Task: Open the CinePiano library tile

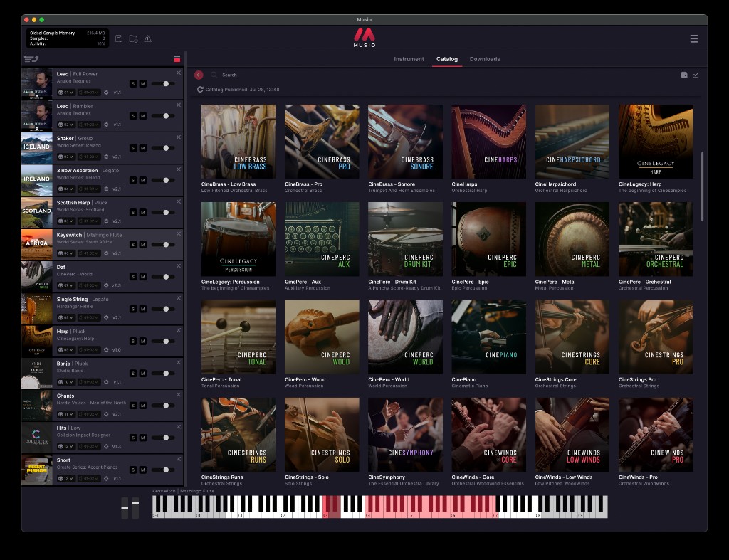Action: (488, 344)
